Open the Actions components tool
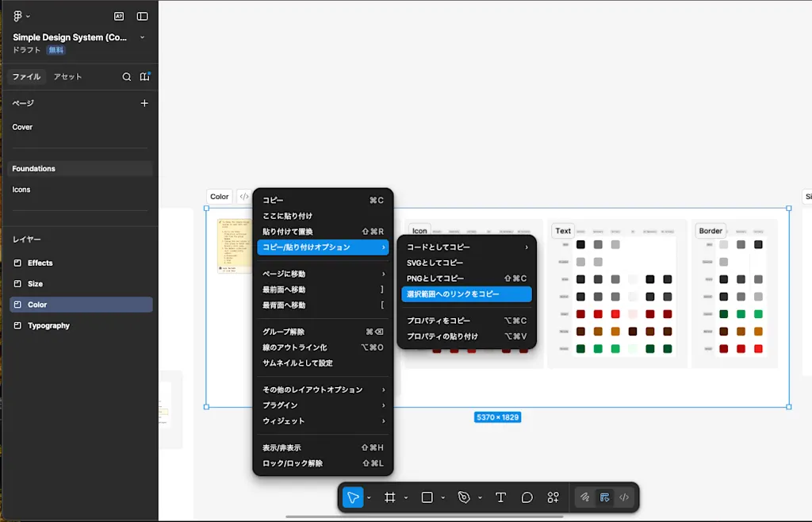This screenshot has width=812, height=522. [553, 497]
